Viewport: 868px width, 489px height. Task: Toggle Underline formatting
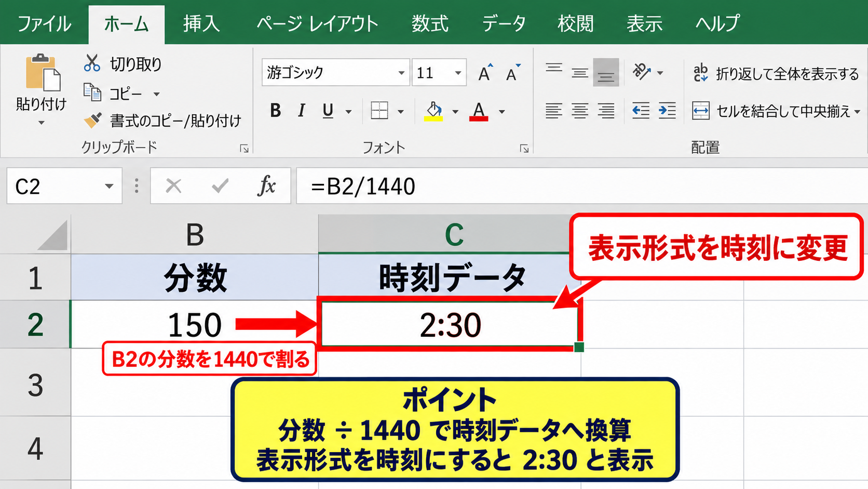pos(328,111)
